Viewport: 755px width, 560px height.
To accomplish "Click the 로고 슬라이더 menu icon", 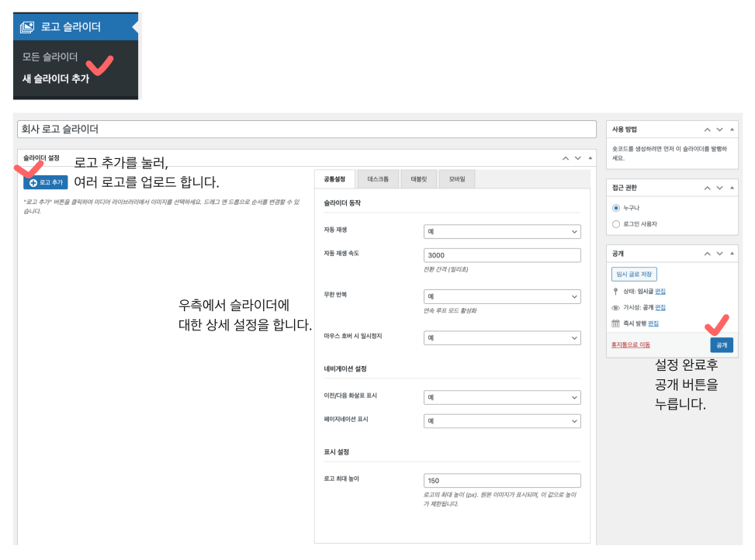I will pos(27,27).
